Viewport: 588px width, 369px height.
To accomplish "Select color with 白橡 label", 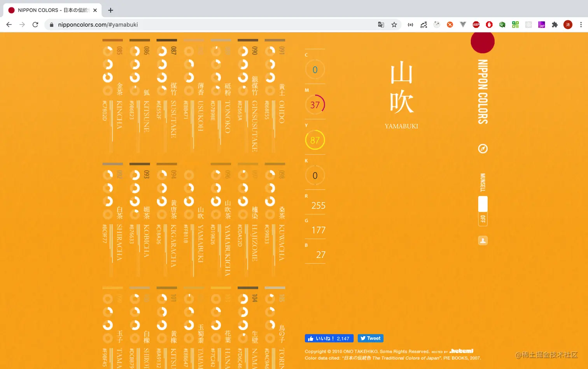I will 140,328.
